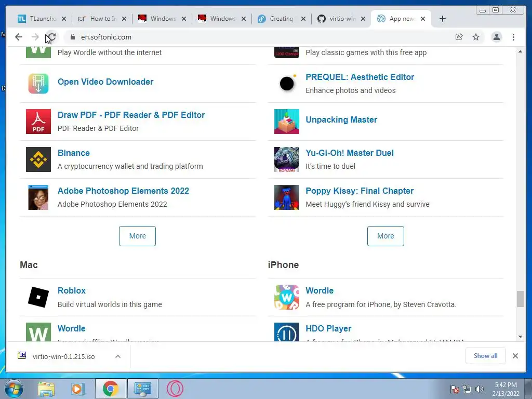
Task: Open Windows Media Player from taskbar
Action: 77,389
